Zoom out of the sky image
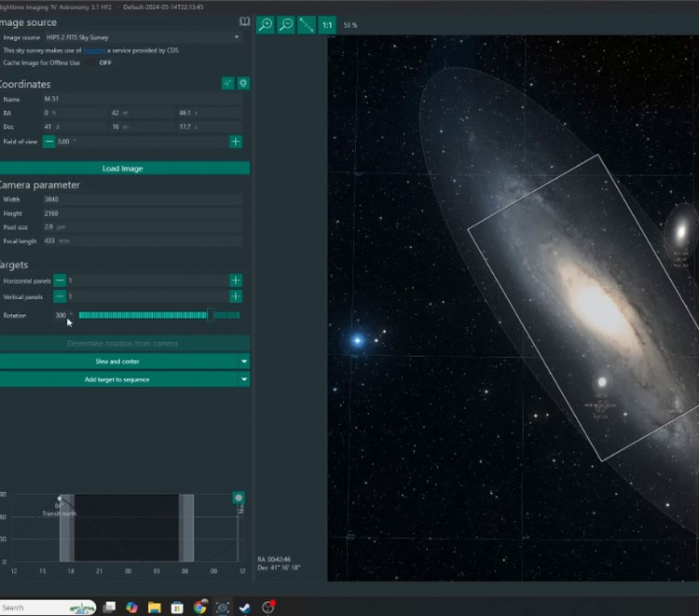 [286, 25]
